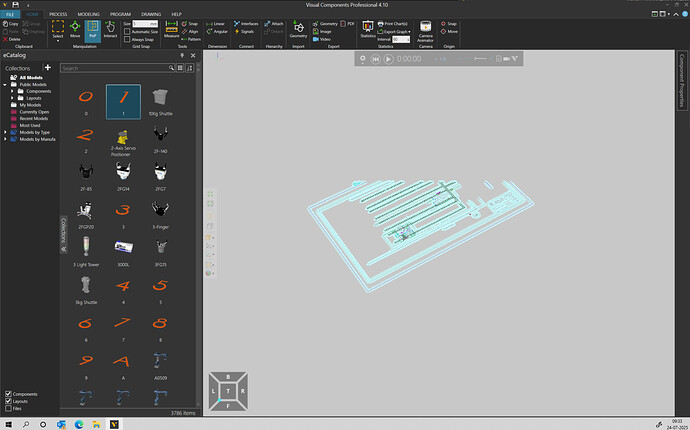This screenshot has height=430, width=690.
Task: Select the 10Kg Shuttle thumbnail
Action: coord(160,102)
